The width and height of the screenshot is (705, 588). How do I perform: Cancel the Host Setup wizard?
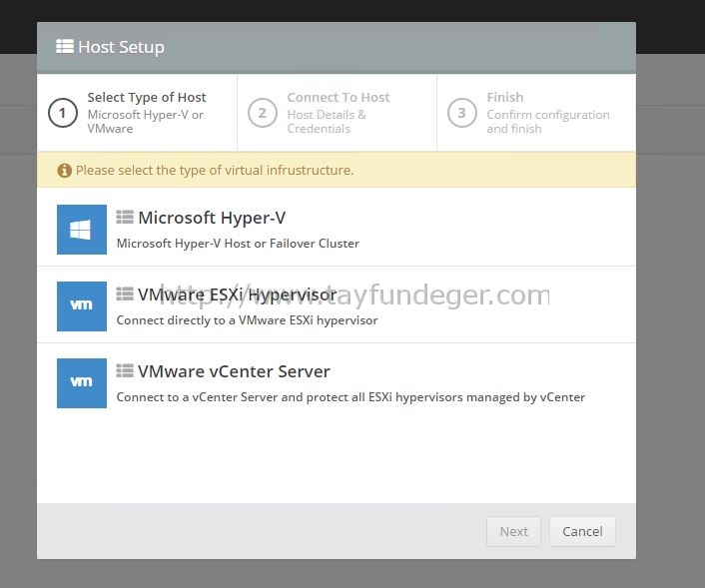[x=582, y=532]
